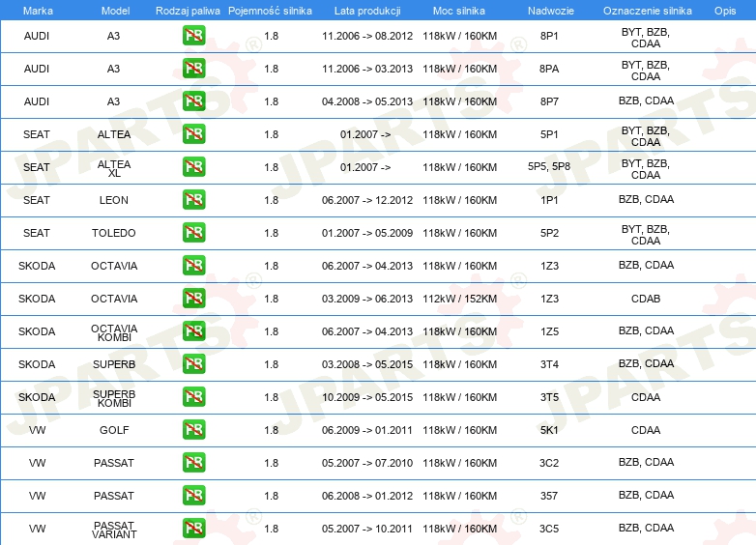Select the OCTAVIA KOMBI model cell
The image size is (756, 545).
click(114, 332)
